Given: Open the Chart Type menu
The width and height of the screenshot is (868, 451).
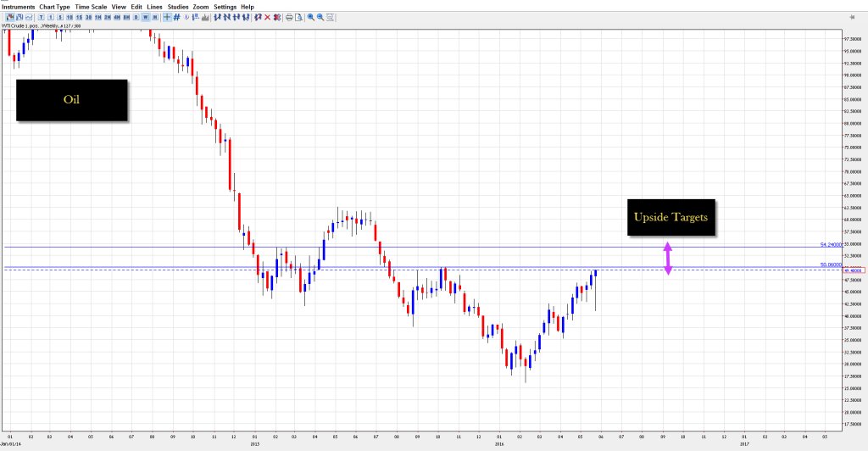Looking at the screenshot, I should point(54,7).
